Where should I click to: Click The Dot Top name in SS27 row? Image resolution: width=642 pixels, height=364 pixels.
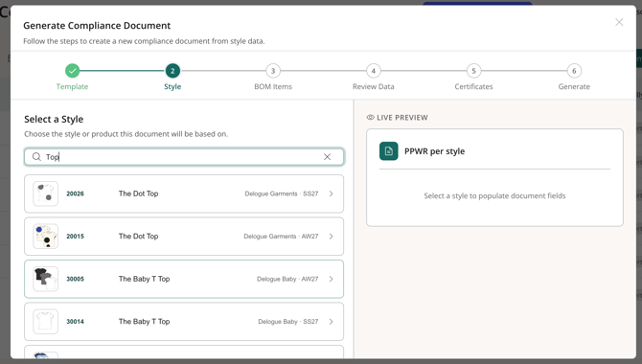tap(138, 193)
